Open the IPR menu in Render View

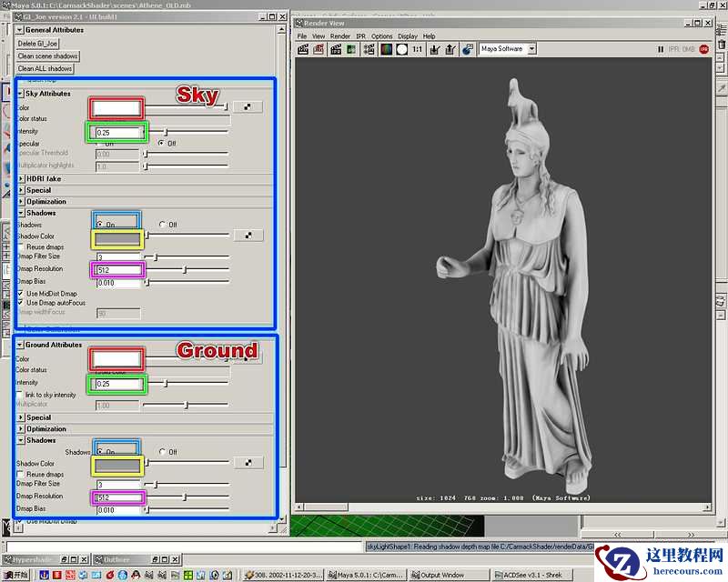pos(360,36)
